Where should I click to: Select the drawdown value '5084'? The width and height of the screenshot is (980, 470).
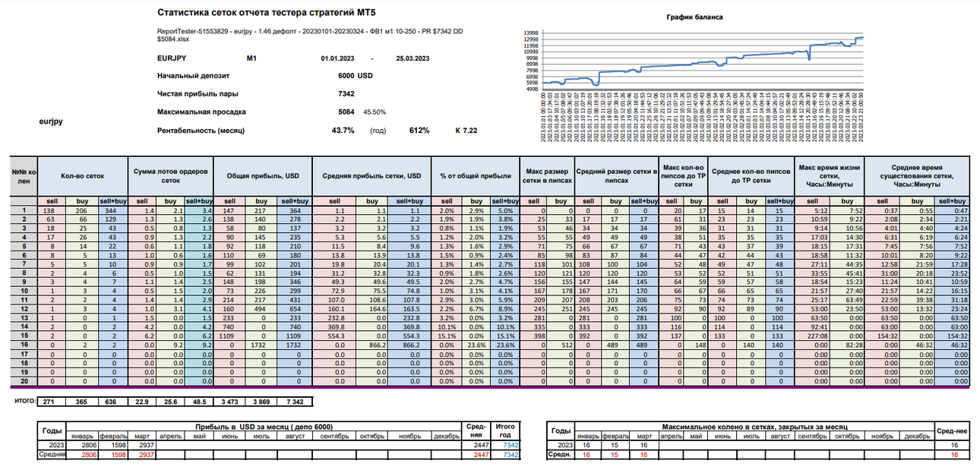click(x=346, y=112)
